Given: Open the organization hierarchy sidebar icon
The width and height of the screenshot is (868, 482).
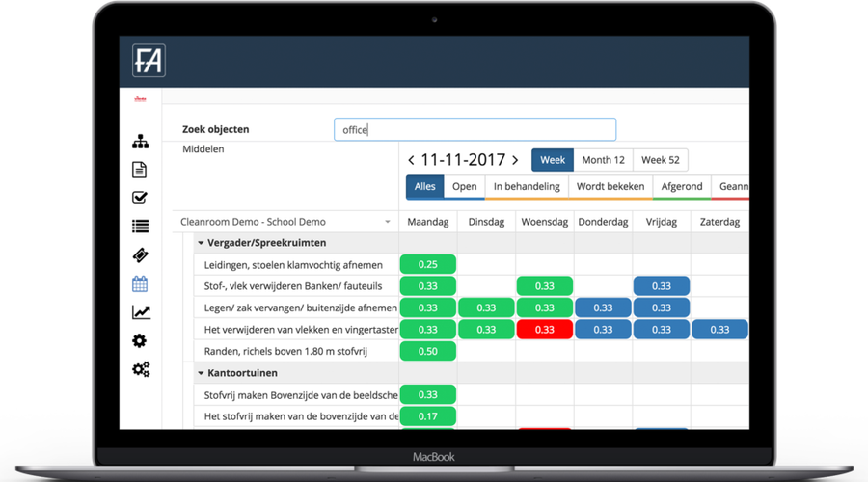Looking at the screenshot, I should pos(140,142).
